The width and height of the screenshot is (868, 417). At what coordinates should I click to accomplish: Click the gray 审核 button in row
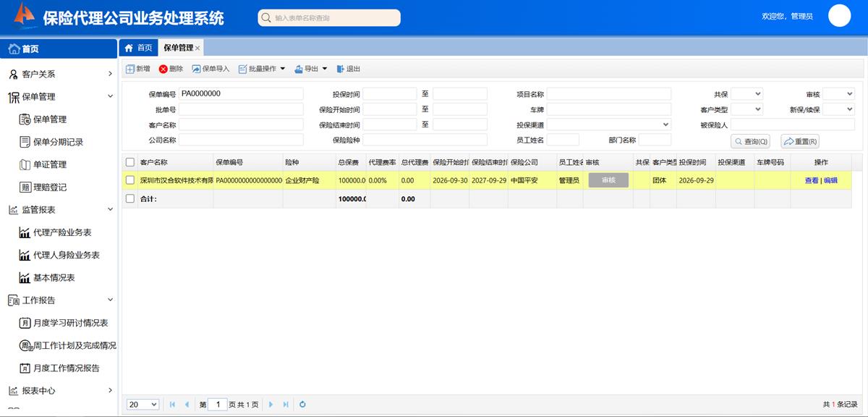point(608,180)
